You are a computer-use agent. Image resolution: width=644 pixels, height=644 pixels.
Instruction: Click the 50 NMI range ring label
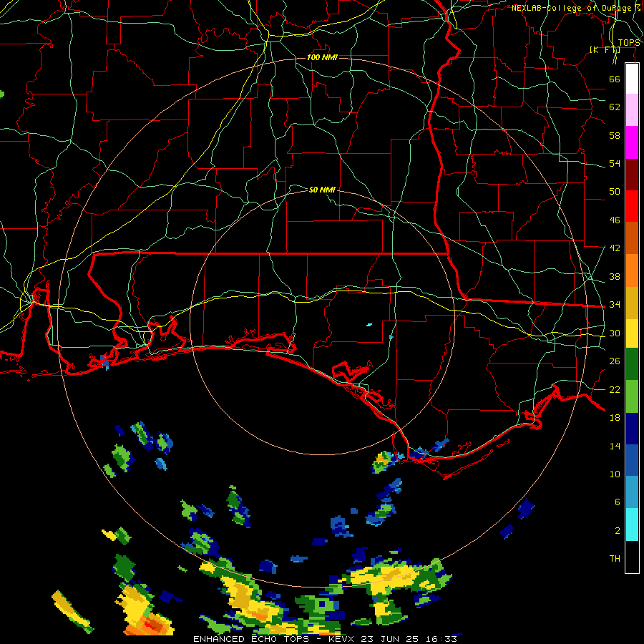322,190
